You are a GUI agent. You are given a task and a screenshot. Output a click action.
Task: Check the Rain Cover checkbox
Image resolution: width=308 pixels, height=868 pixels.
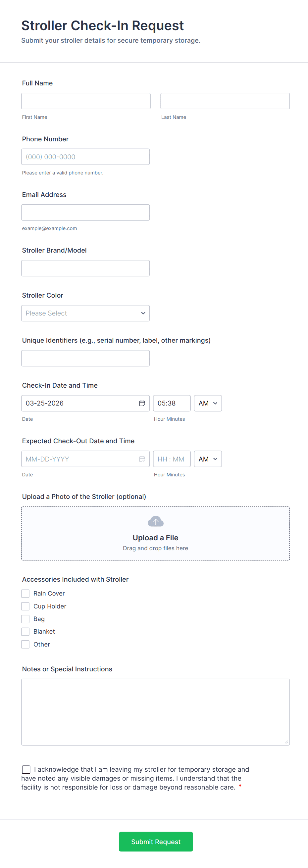coord(25,593)
